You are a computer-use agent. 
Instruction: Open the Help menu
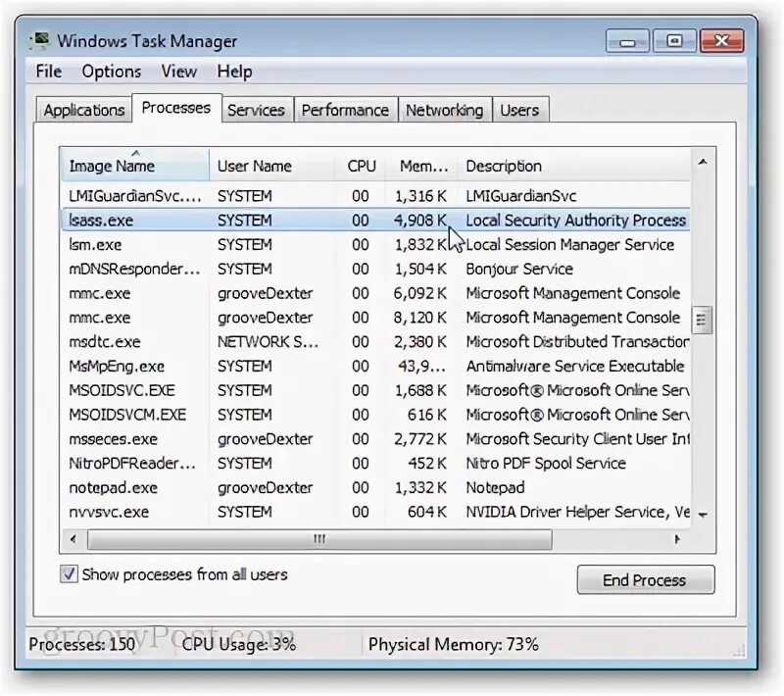234,72
